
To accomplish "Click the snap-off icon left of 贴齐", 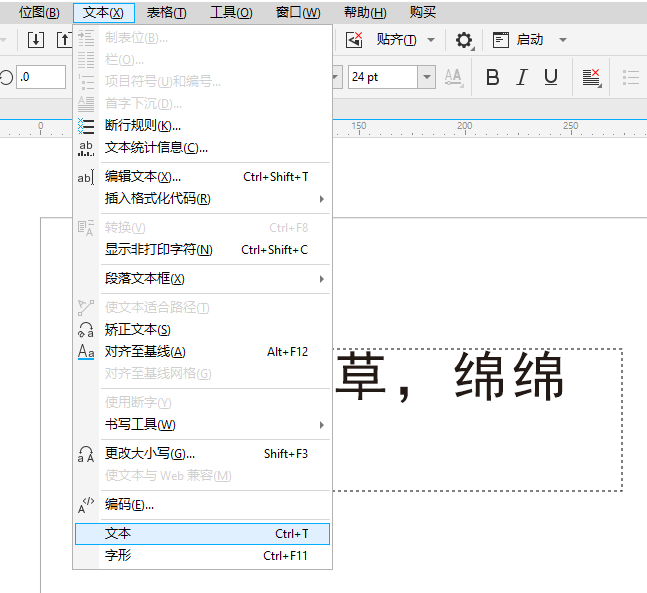I will 354,40.
